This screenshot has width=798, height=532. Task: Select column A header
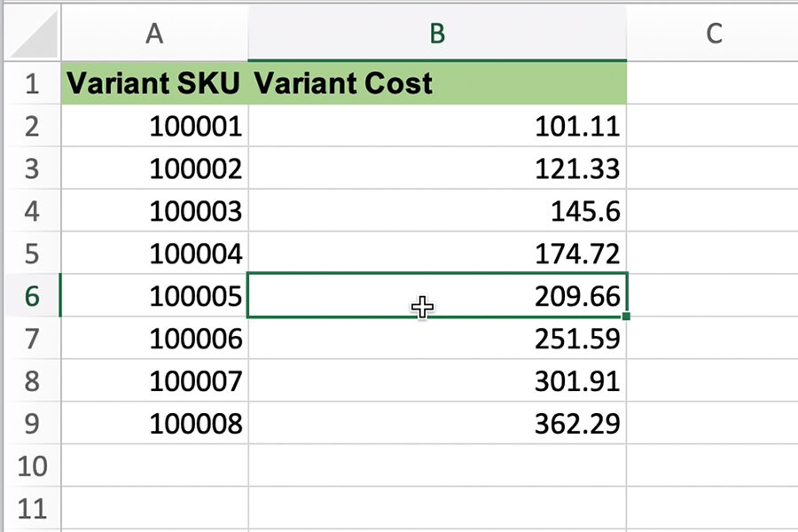pyautogui.click(x=154, y=34)
